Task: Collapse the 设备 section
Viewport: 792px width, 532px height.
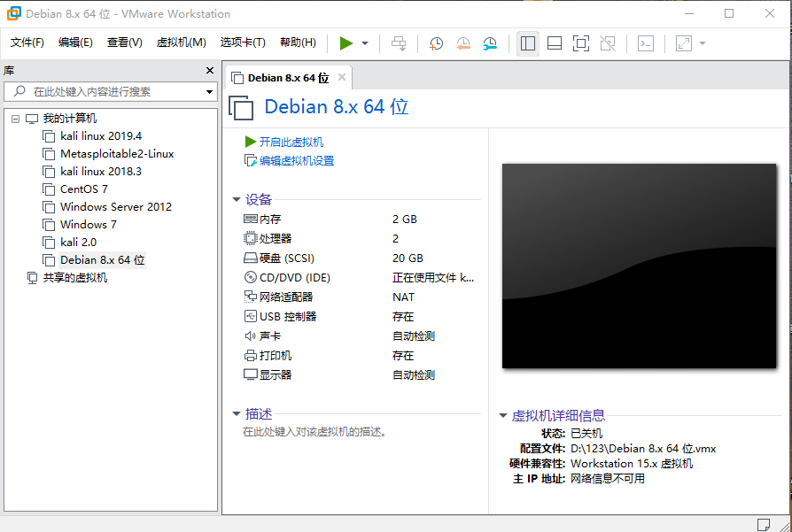Action: (236, 200)
